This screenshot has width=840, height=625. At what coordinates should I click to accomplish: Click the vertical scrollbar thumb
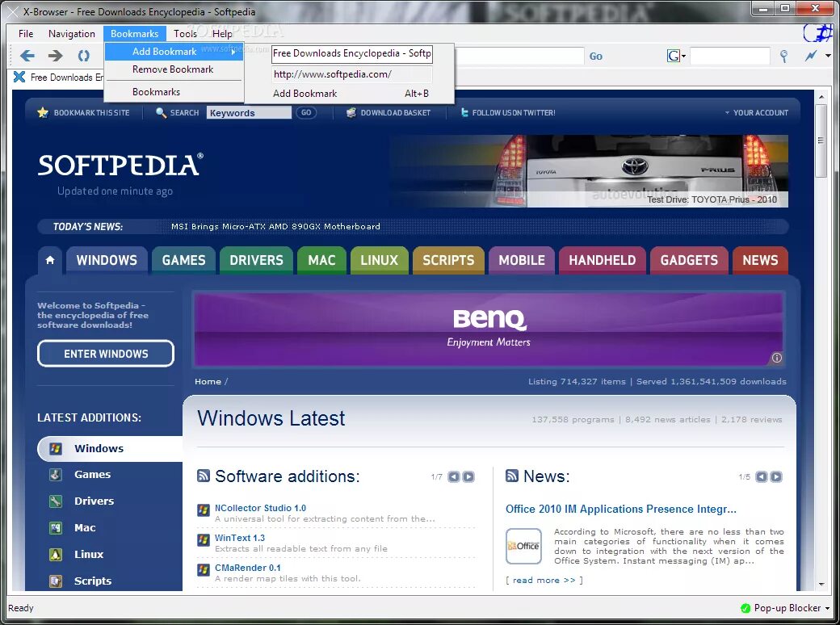click(x=821, y=141)
